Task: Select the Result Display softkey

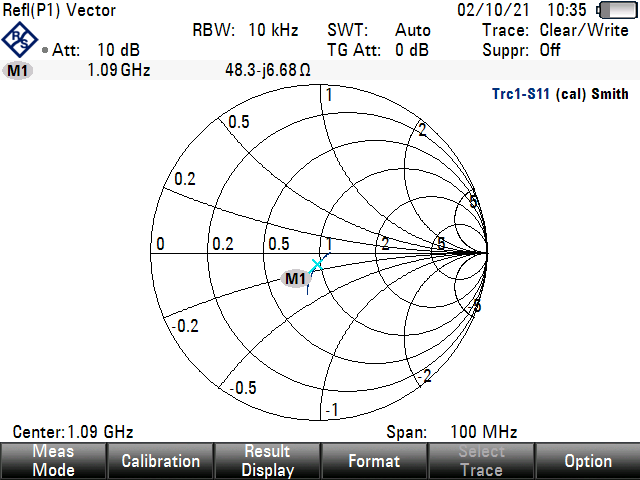Action: 267,461
